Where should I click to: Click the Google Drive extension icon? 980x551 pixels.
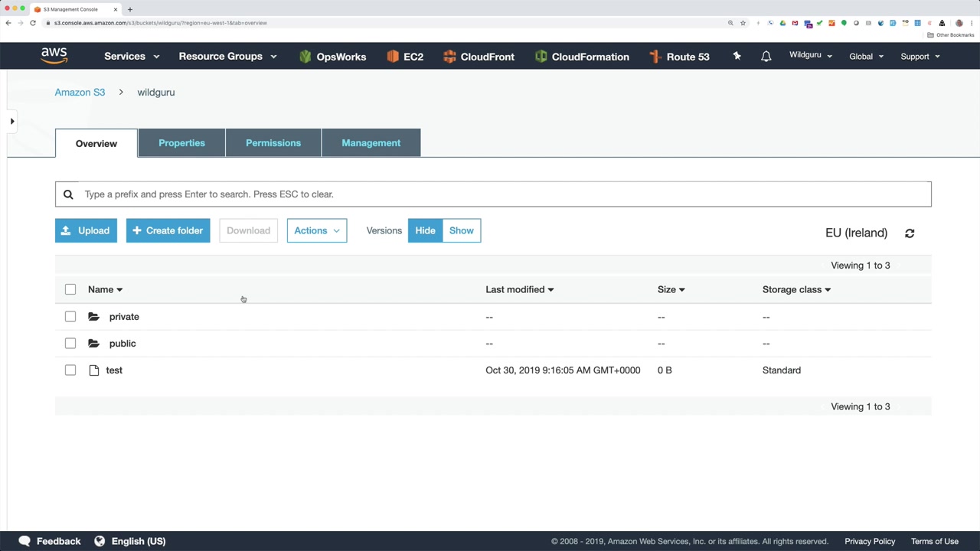coord(782,23)
